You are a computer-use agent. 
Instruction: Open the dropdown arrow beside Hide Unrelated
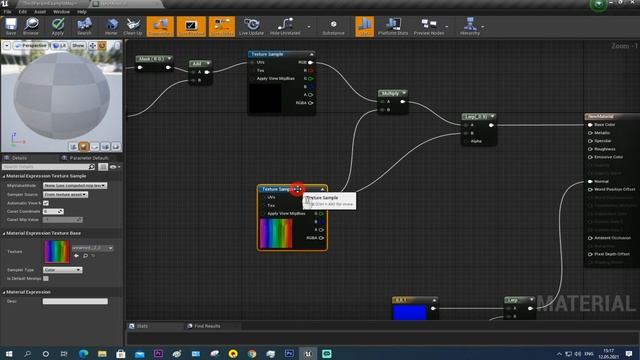coord(309,27)
